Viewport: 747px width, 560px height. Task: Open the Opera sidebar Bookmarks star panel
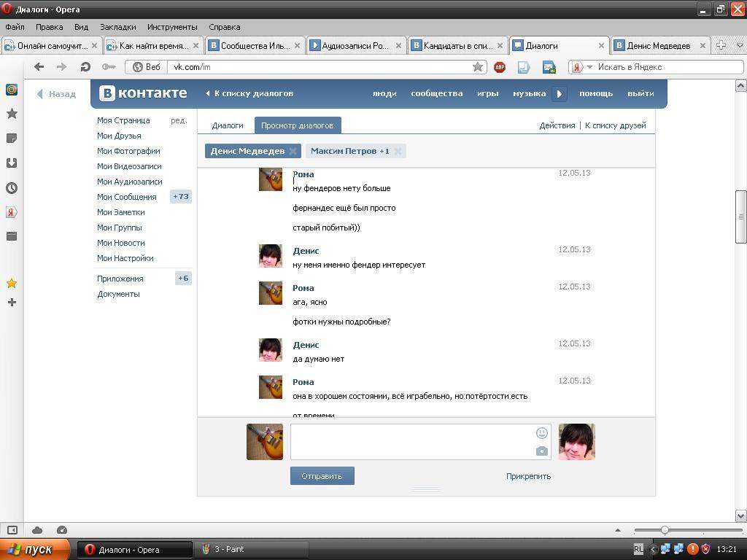click(12, 113)
